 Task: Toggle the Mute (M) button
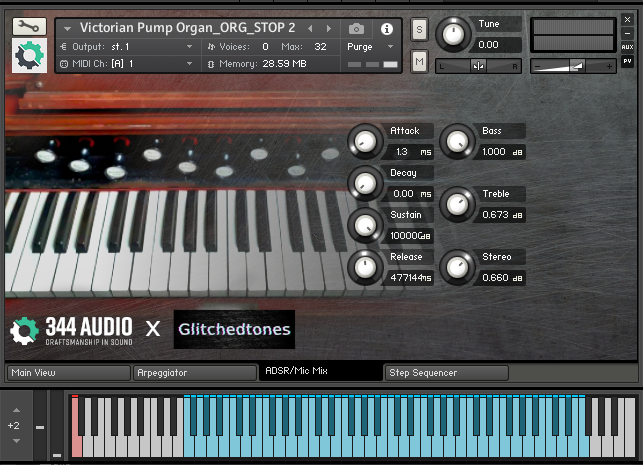click(419, 62)
